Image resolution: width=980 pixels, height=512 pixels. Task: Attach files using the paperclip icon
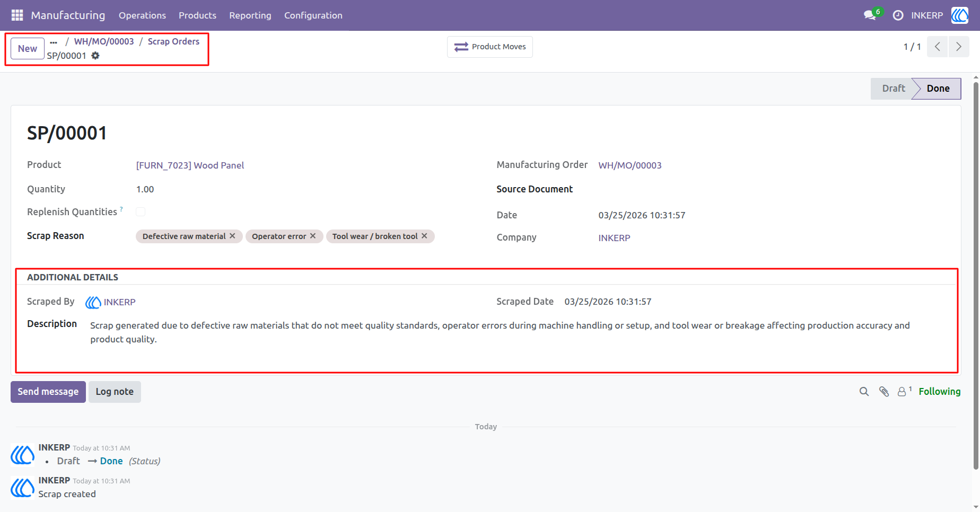click(883, 392)
